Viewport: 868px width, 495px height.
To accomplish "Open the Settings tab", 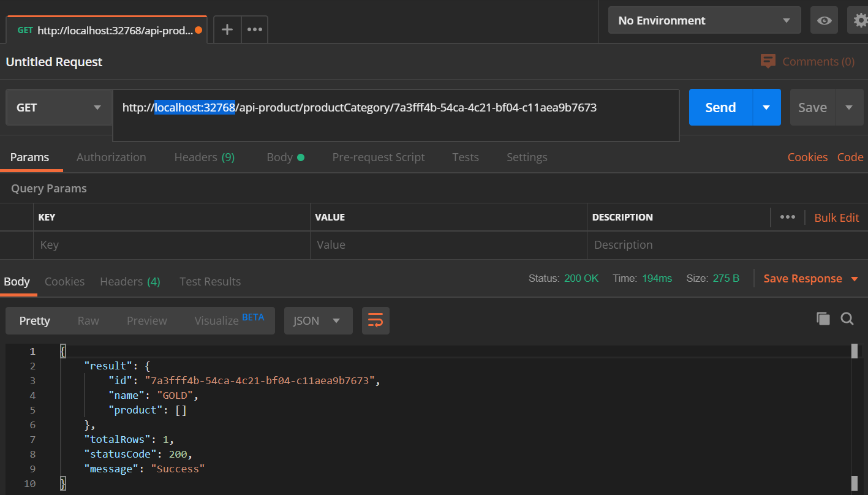I will 527,157.
